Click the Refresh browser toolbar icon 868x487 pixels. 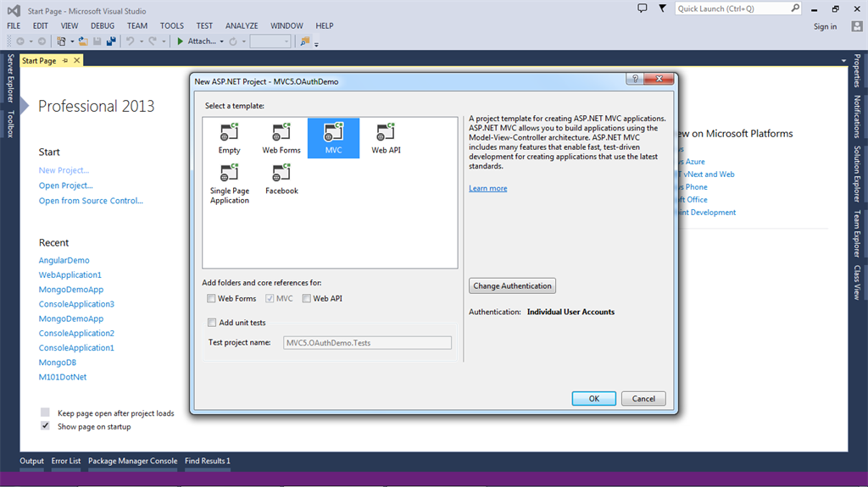[233, 42]
